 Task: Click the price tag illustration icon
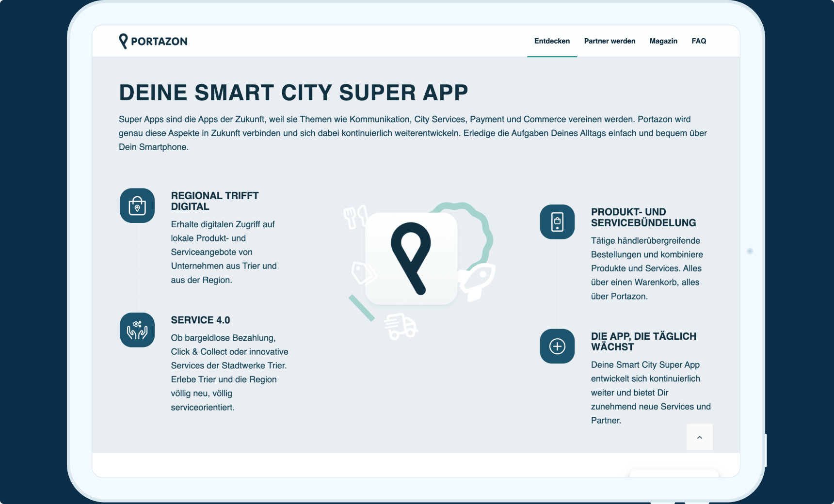coord(364,273)
